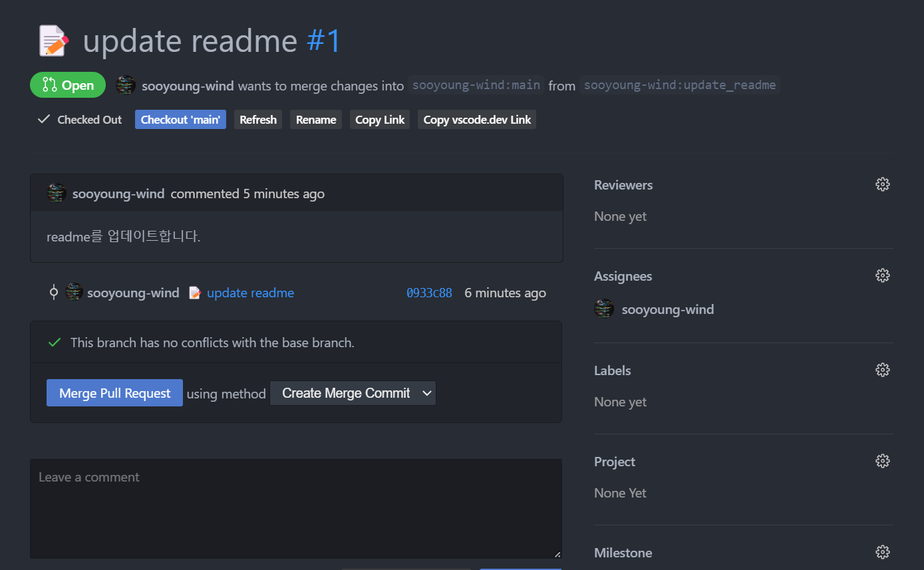The width and height of the screenshot is (924, 570).
Task: Click the Rename button
Action: click(x=316, y=120)
